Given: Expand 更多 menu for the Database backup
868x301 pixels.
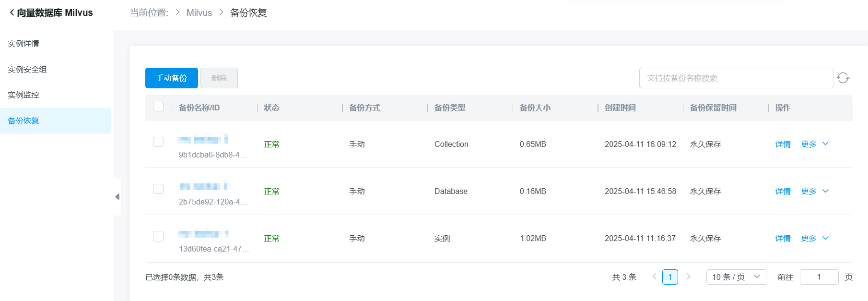Looking at the screenshot, I should coord(815,191).
